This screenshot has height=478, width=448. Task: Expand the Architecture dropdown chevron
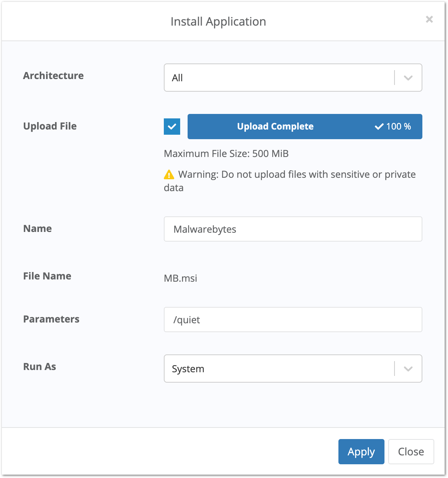[x=408, y=78]
